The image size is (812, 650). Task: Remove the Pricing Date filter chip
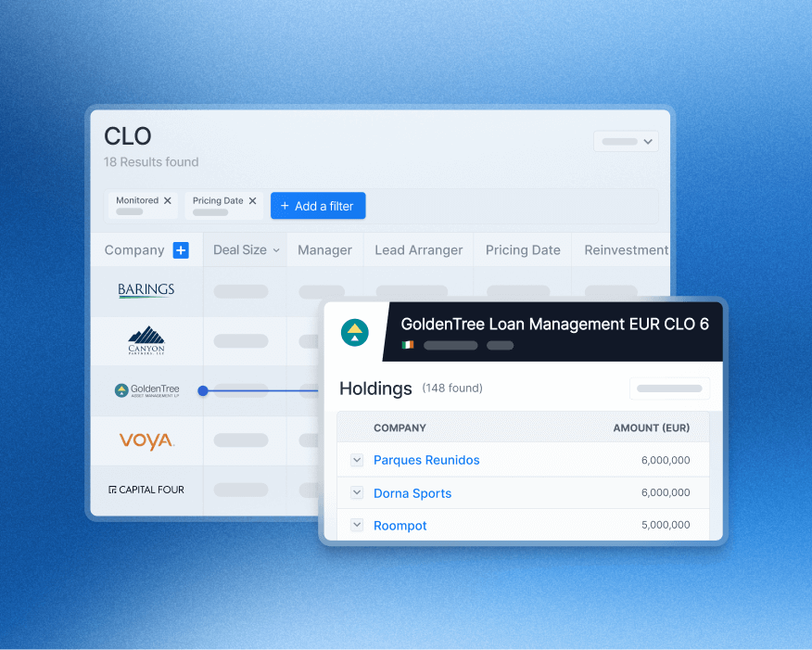tap(252, 199)
